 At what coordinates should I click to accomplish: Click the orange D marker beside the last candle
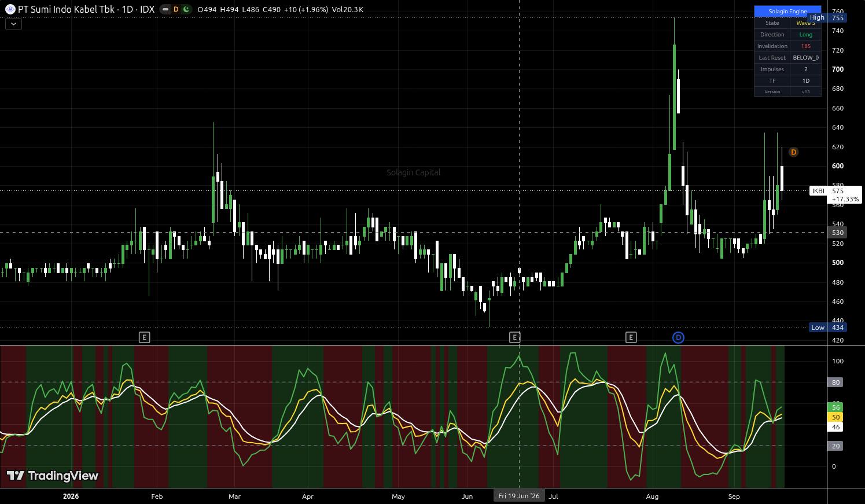tap(793, 152)
